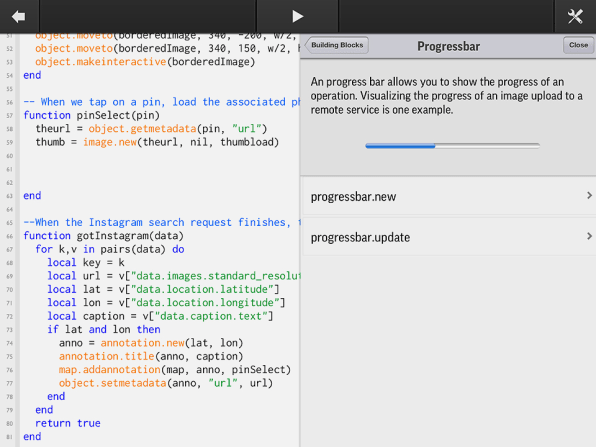Open progressbar.new documentation
The image size is (596, 447).
click(449, 197)
